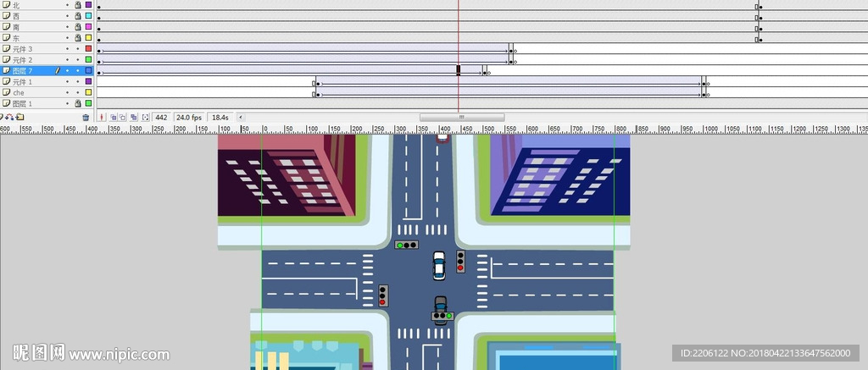868x370 pixels.
Task: Hide the che layer
Action: pyautogui.click(x=68, y=92)
